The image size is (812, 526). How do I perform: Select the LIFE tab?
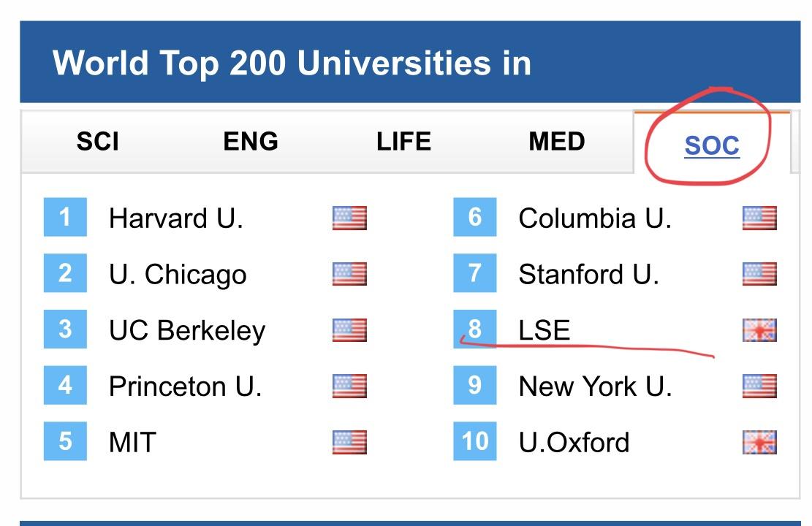403,142
